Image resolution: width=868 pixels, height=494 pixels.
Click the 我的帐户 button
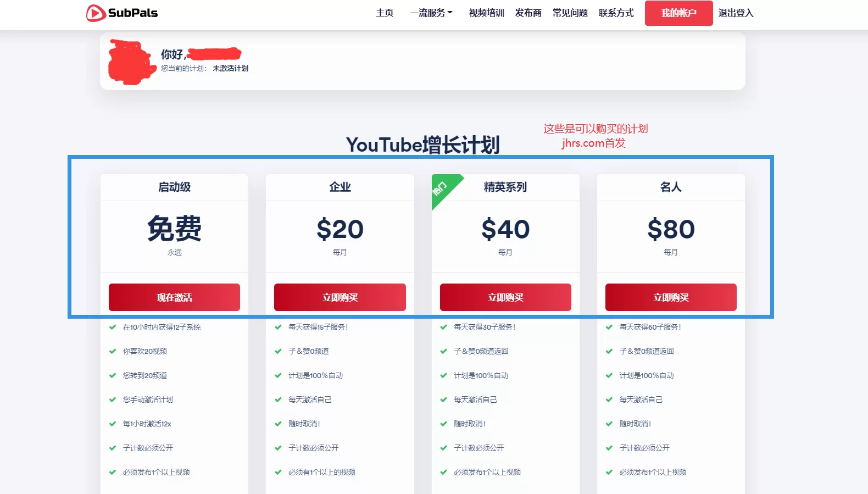678,13
